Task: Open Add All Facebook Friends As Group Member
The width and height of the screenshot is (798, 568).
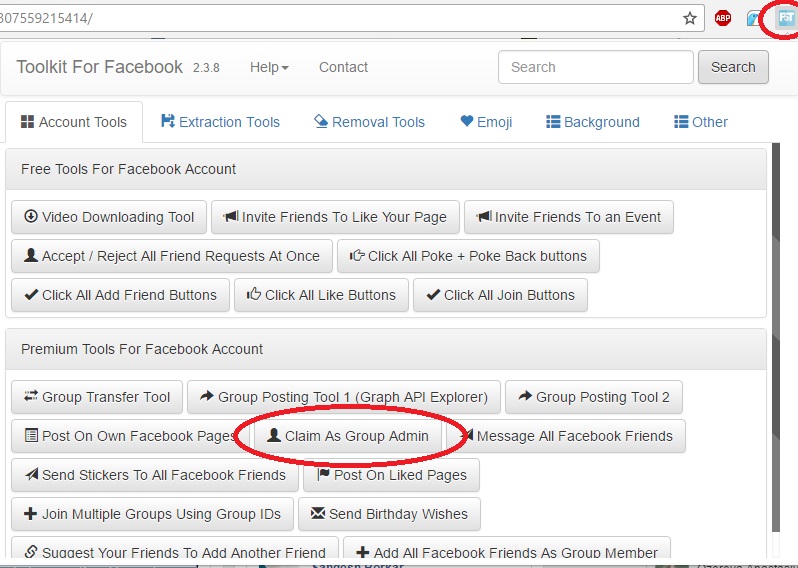Action: point(507,550)
